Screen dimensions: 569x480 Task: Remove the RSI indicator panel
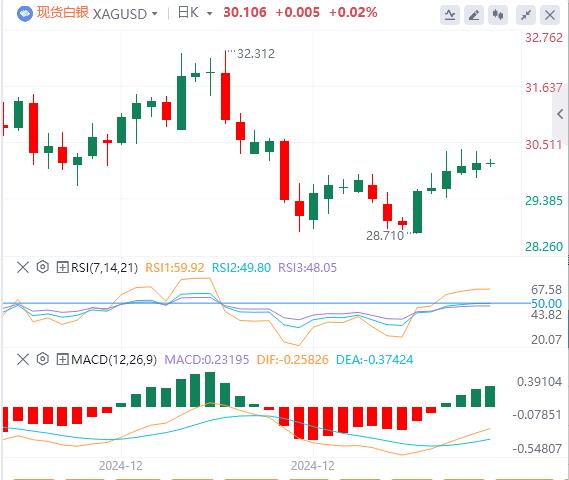(23, 267)
